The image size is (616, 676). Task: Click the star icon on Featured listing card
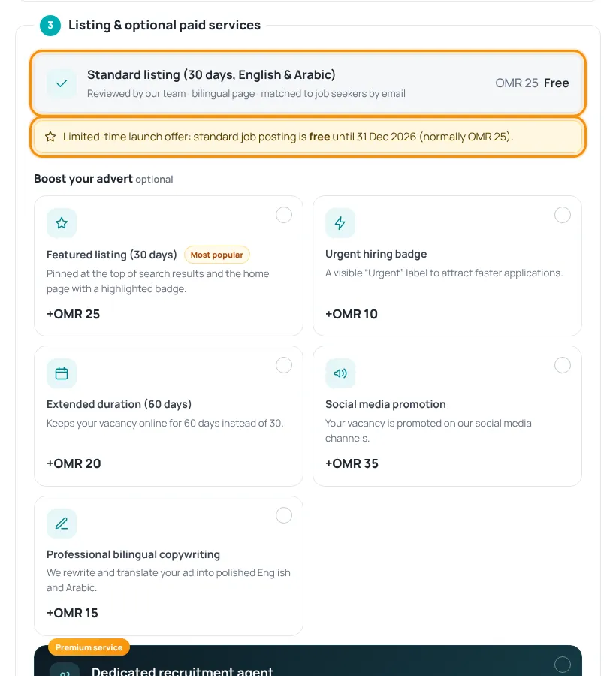(x=62, y=223)
